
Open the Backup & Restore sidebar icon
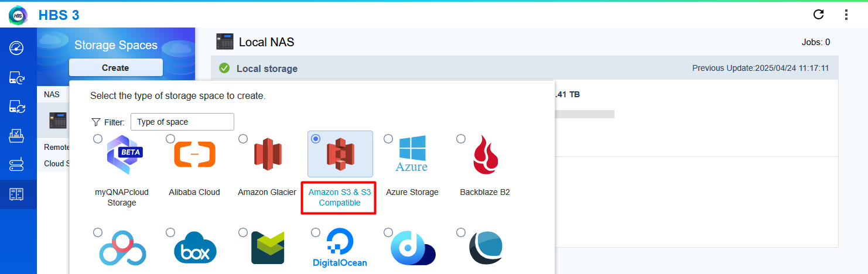point(16,78)
